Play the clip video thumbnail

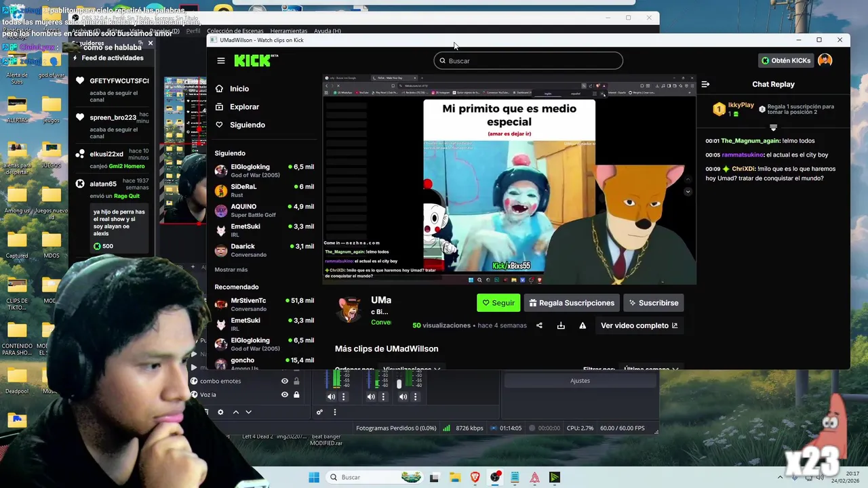[x=509, y=180]
